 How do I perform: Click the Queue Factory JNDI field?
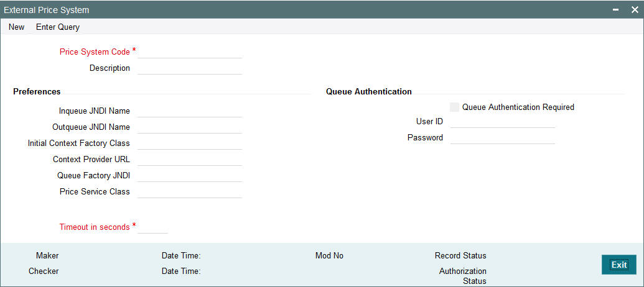tap(190, 175)
